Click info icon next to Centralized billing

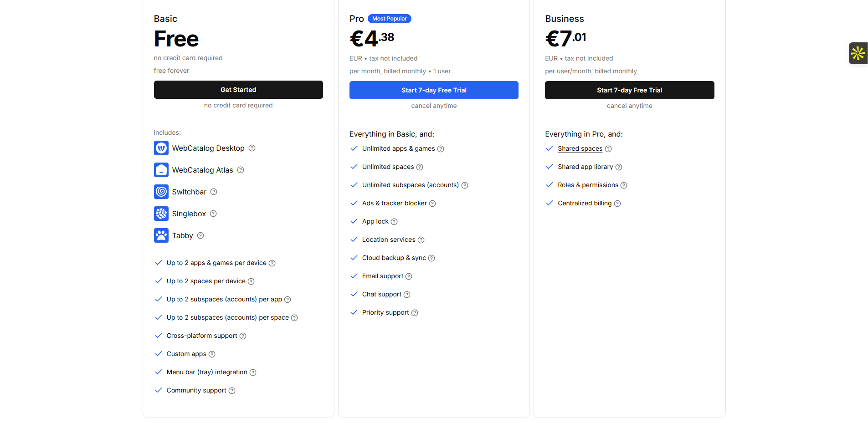click(x=617, y=204)
